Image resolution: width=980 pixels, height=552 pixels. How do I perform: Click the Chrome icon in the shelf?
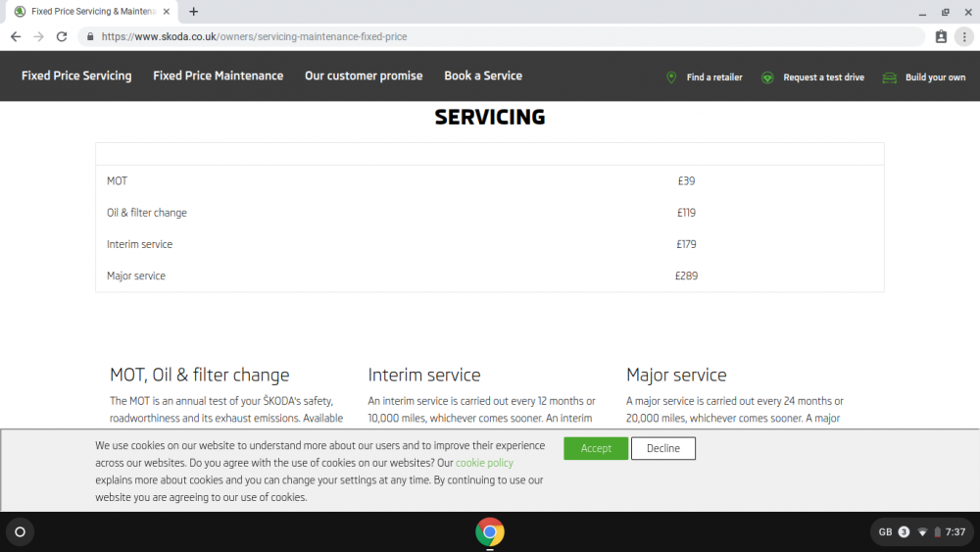[490, 532]
